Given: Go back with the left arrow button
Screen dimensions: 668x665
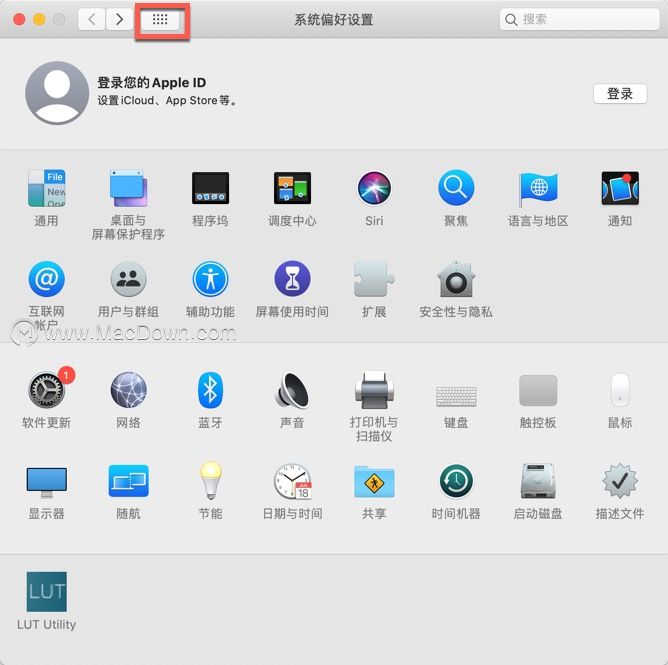Looking at the screenshot, I should click(92, 20).
